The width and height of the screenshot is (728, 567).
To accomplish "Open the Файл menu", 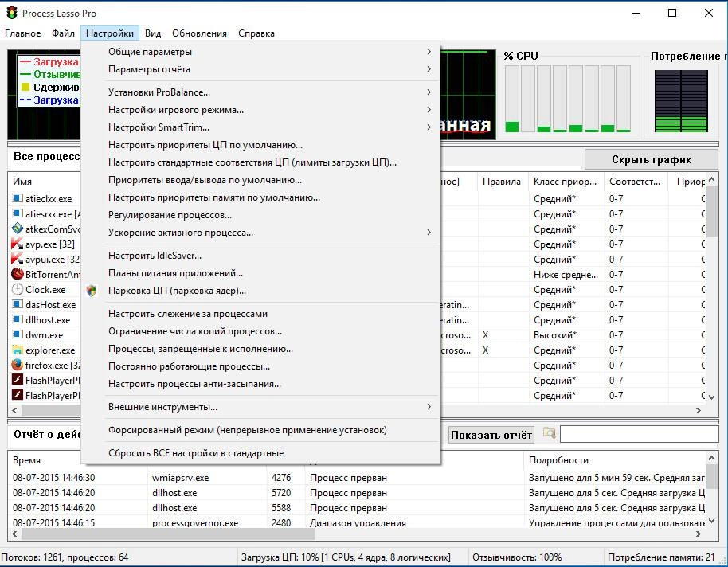I will 63,33.
